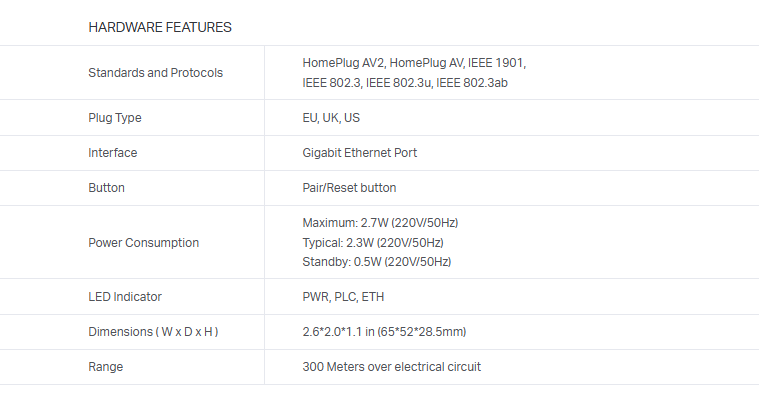The height and width of the screenshot is (400, 761).
Task: Click the Standby: 0.5W power line
Action: pos(377,262)
